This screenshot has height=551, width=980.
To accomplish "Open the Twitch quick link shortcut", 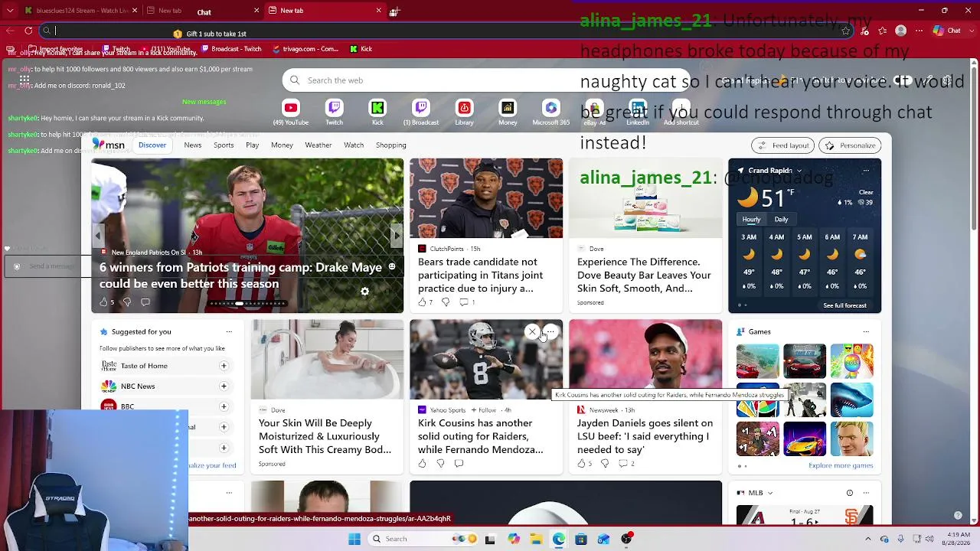I will pyautogui.click(x=334, y=112).
